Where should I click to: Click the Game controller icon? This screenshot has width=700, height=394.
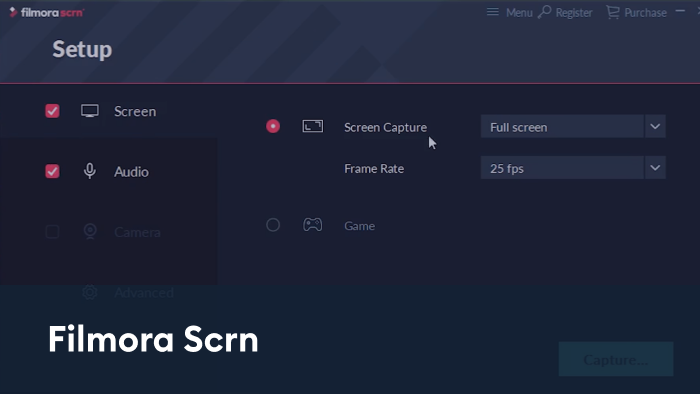[312, 224]
